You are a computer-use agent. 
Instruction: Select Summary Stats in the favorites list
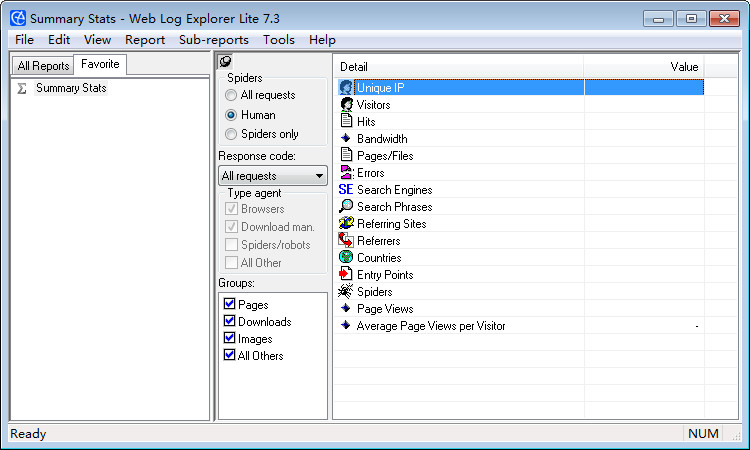(x=71, y=88)
